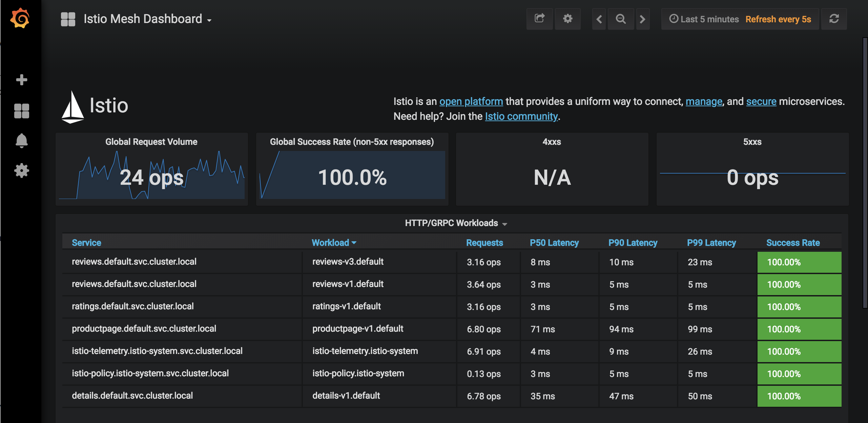The image size is (868, 423).
Task: Zoom out the time range
Action: (x=621, y=19)
